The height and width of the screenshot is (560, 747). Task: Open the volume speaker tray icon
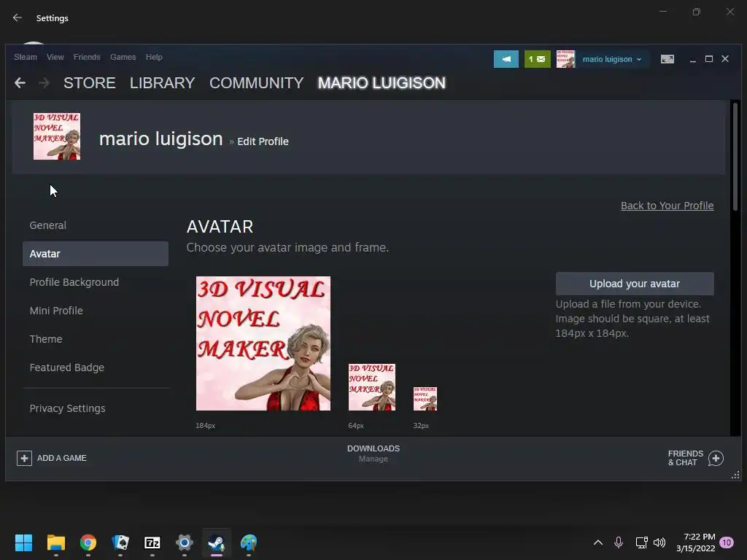(659, 542)
